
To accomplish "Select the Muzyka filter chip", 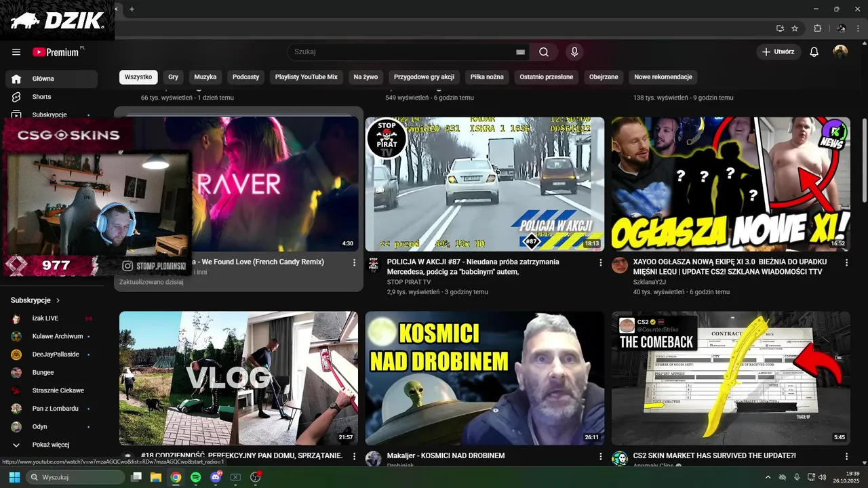I will coord(205,77).
